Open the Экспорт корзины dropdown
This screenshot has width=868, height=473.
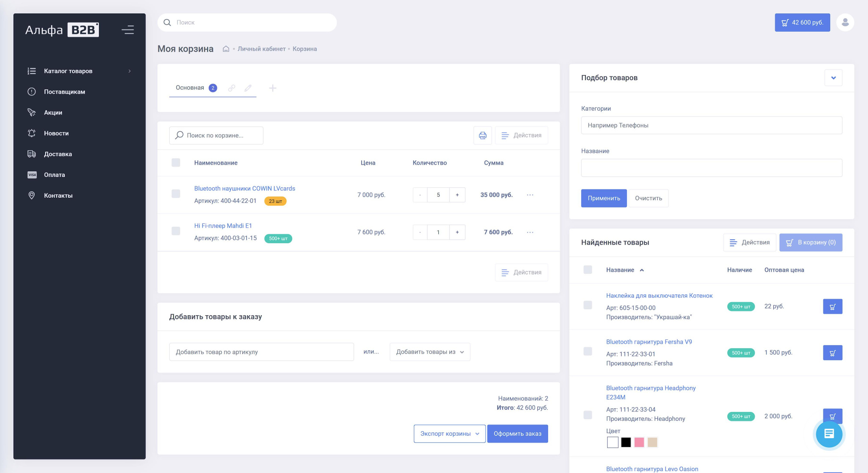449,434
